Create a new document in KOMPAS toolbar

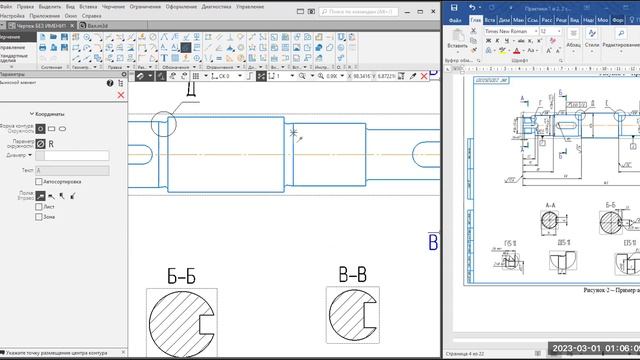pyautogui.click(x=42, y=37)
